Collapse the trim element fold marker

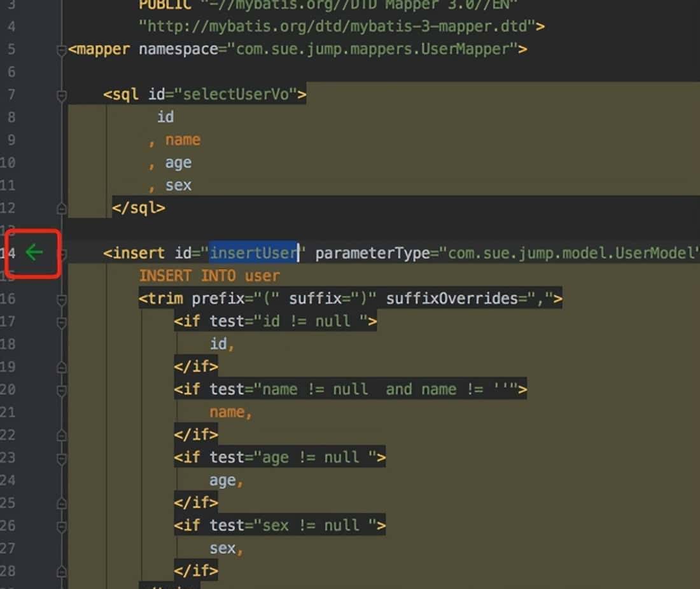(61, 299)
